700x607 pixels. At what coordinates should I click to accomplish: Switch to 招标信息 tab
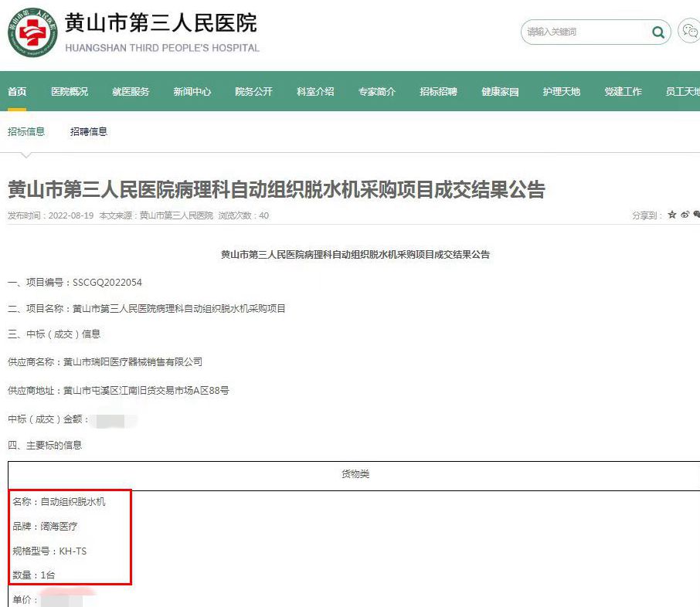click(x=26, y=132)
